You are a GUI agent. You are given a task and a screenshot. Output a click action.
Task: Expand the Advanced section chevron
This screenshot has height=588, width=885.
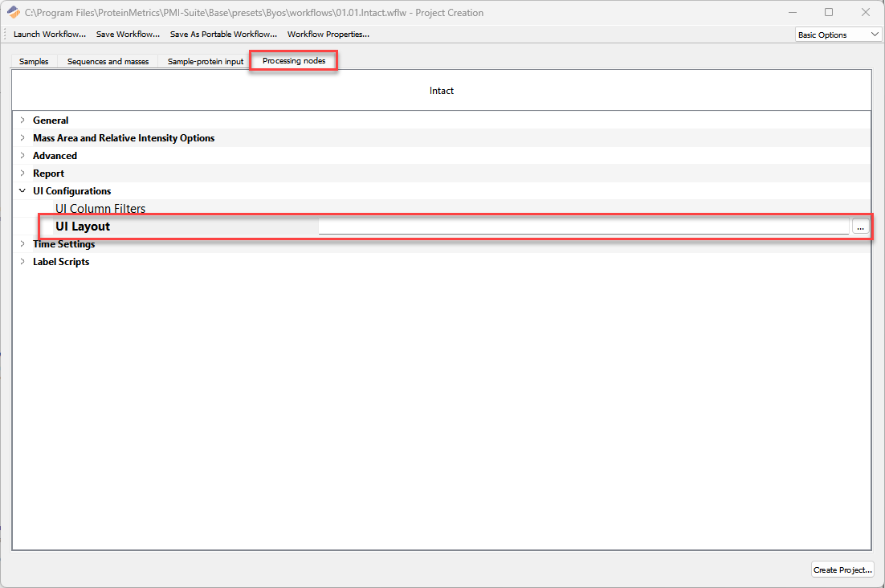[22, 155]
